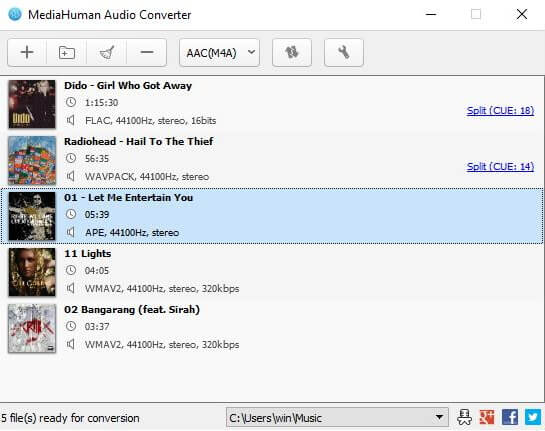Click the MediaHuman app logo in title bar
The height and width of the screenshot is (431, 545).
coord(15,14)
